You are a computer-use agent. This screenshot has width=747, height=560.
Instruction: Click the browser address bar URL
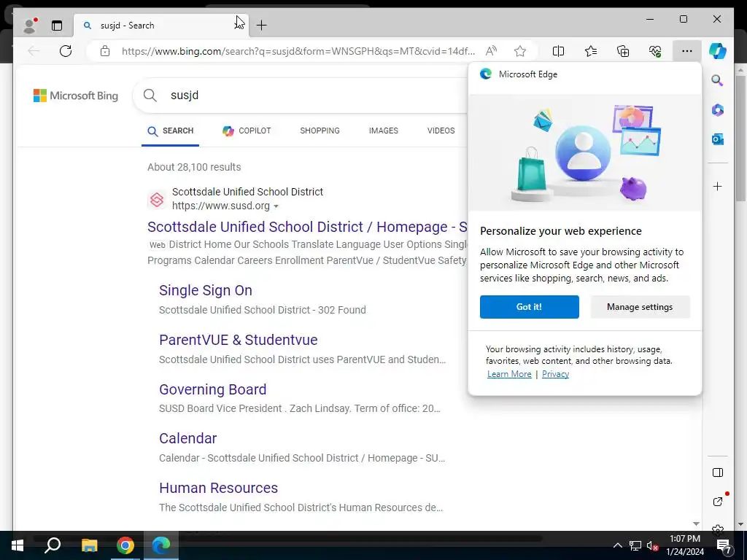pos(298,51)
